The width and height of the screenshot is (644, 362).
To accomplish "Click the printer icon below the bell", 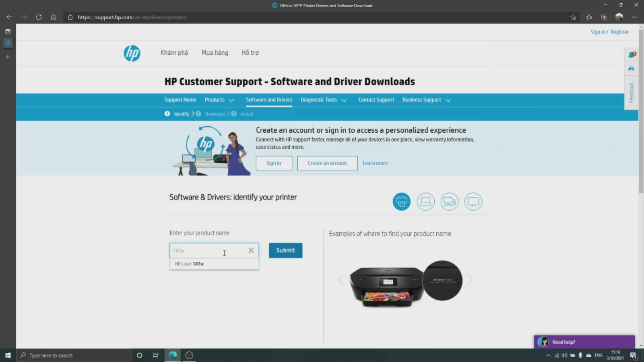I will click(x=631, y=68).
